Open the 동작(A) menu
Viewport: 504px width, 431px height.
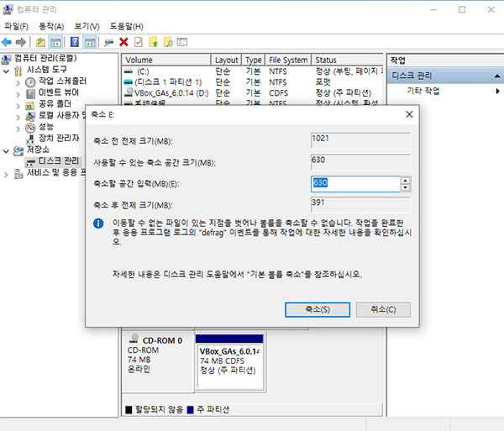[x=51, y=26]
